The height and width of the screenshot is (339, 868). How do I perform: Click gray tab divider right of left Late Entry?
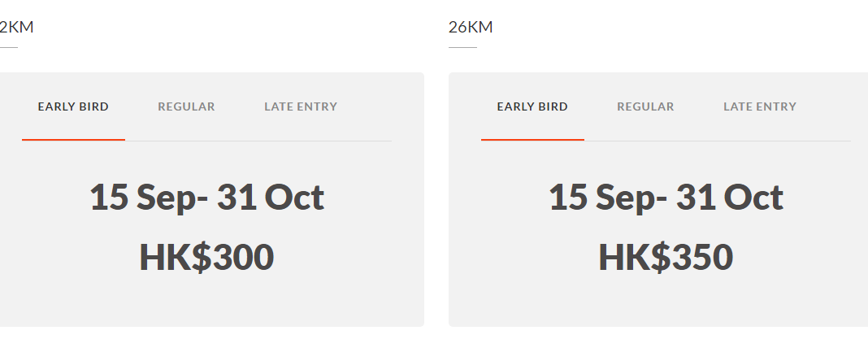point(366,141)
